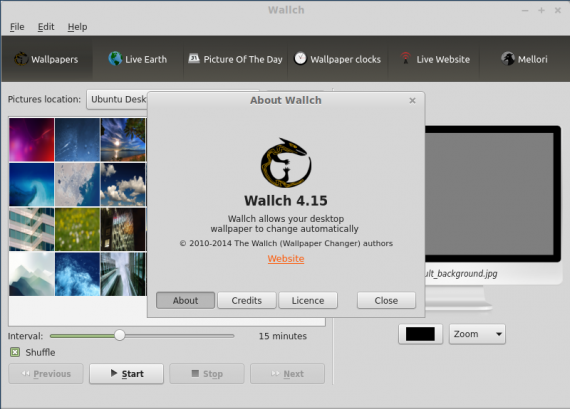Click the Close button in About dialog
Screen dimensions: 570x409
[386, 300]
